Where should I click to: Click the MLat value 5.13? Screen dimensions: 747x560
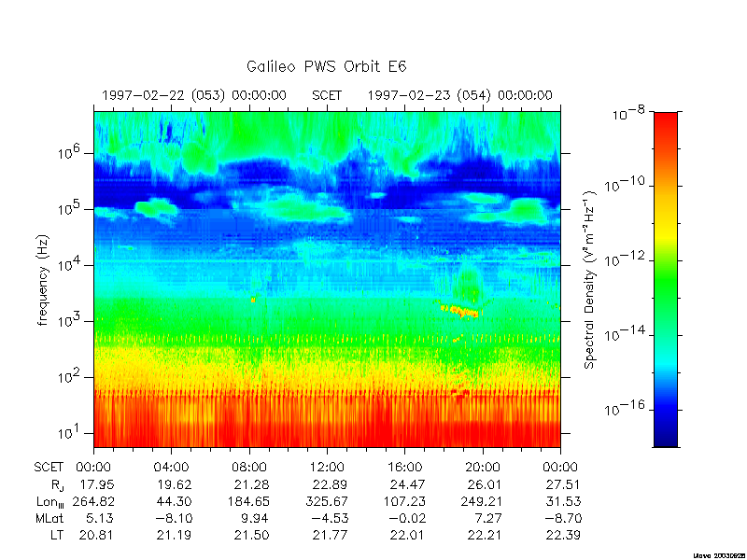pyautogui.click(x=100, y=518)
